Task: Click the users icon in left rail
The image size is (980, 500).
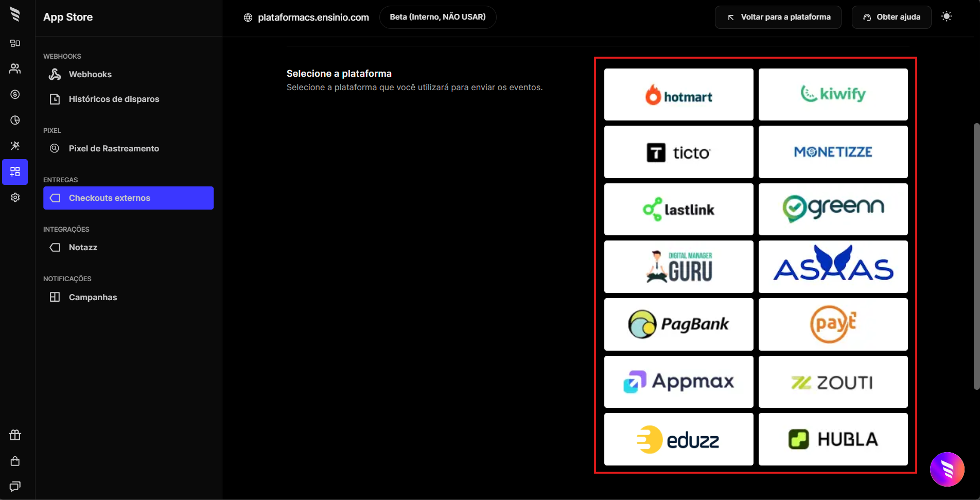Action: click(x=15, y=68)
